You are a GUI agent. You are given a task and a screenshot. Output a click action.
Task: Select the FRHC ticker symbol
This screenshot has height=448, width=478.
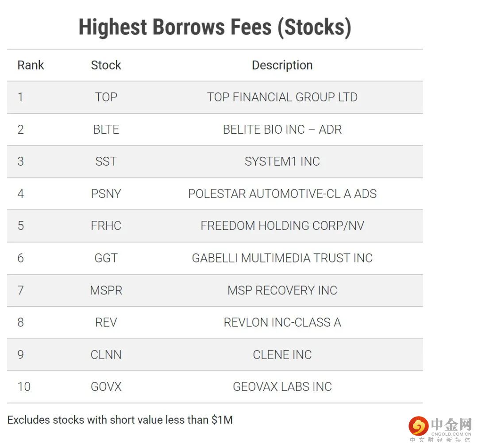click(106, 226)
